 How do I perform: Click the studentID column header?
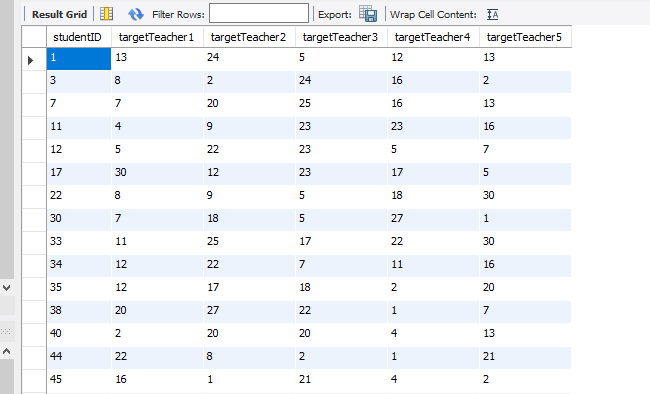tap(79, 37)
